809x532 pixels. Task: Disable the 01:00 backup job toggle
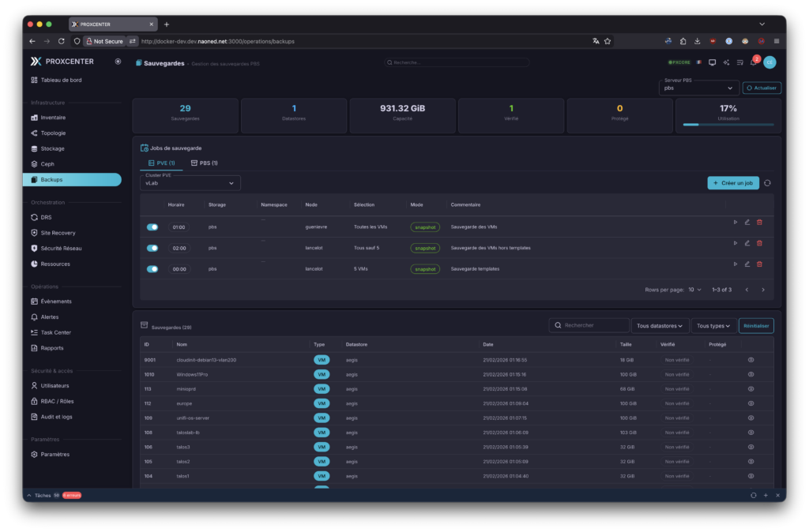click(152, 227)
